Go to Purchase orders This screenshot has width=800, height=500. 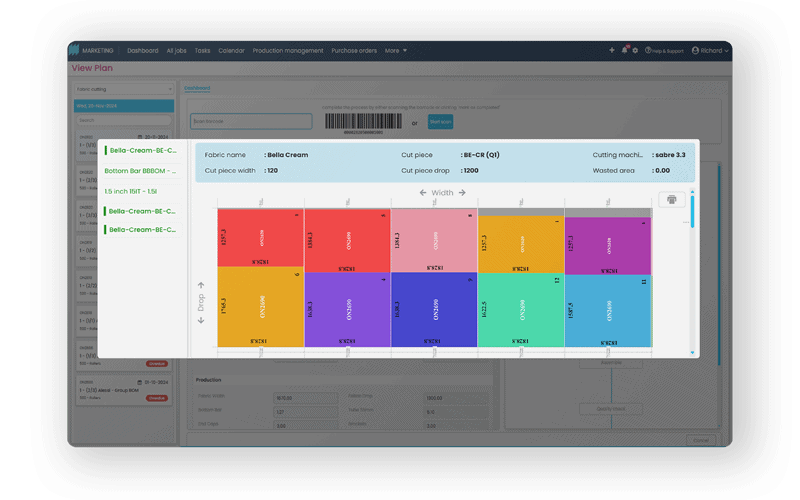(354, 50)
